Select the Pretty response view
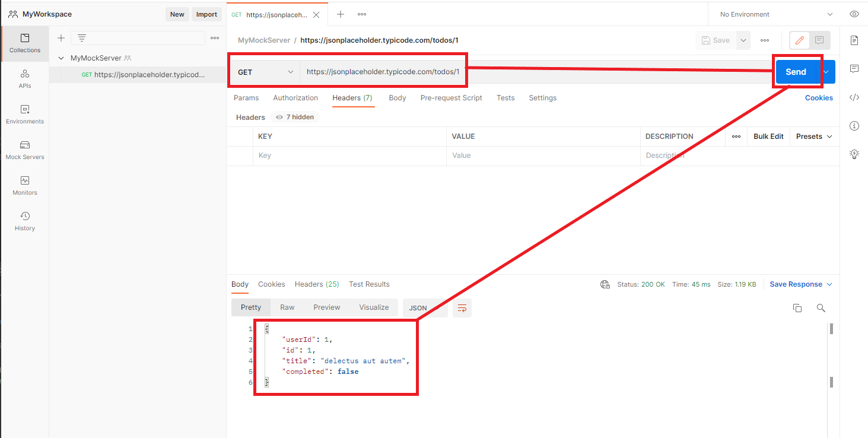The height and width of the screenshot is (438, 868). pos(251,307)
